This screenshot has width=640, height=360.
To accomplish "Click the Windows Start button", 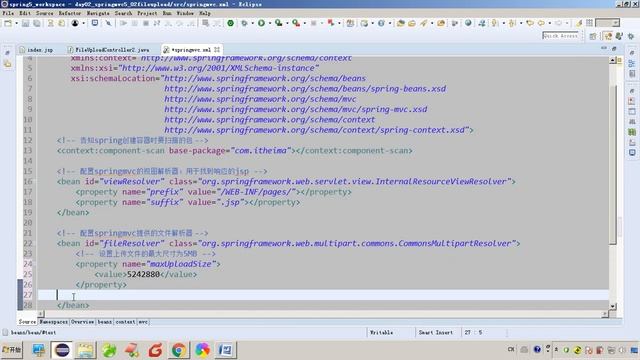I will point(12,350).
